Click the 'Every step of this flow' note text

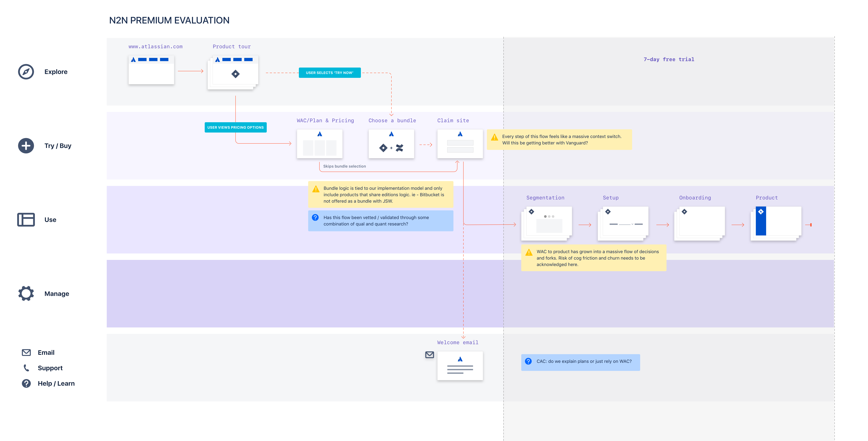[x=562, y=140]
